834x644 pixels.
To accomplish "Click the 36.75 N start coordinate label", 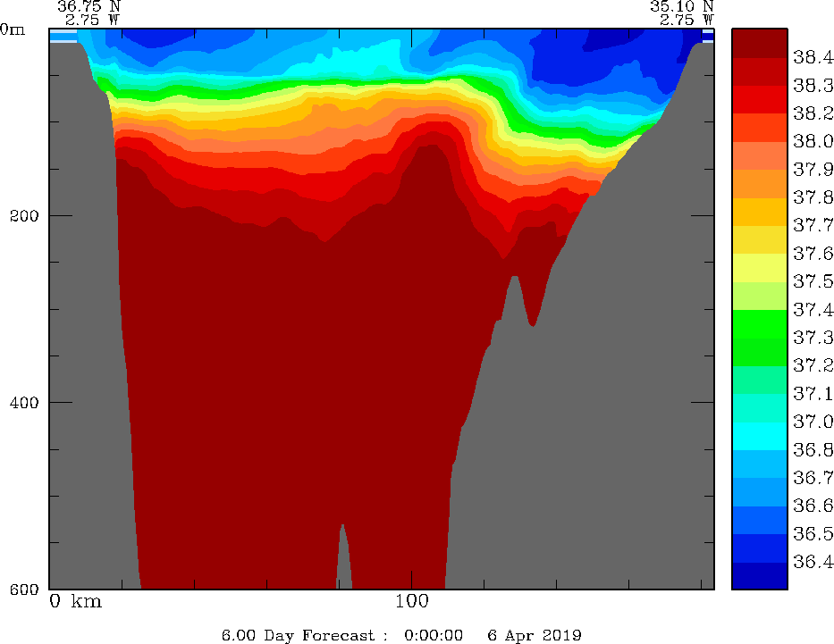I will (x=89, y=5).
